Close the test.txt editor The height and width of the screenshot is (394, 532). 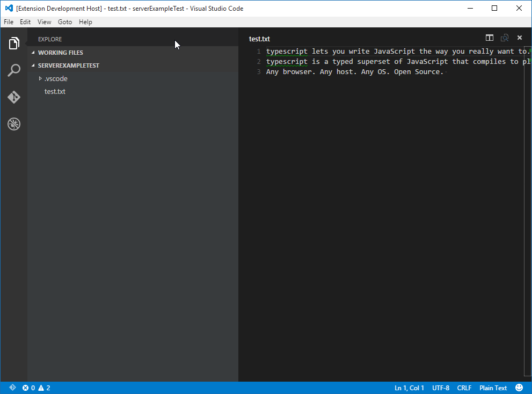pos(519,38)
